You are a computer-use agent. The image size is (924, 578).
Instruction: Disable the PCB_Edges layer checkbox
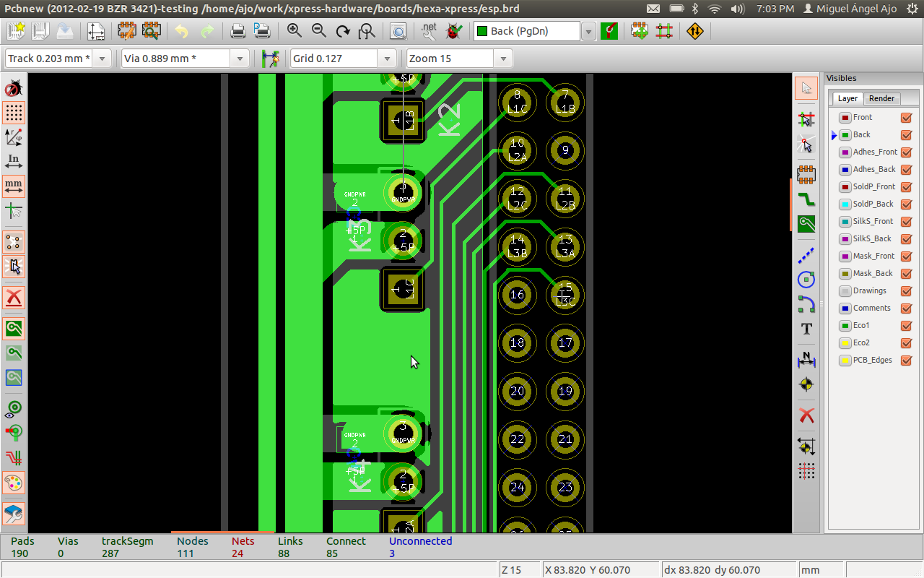(x=906, y=361)
